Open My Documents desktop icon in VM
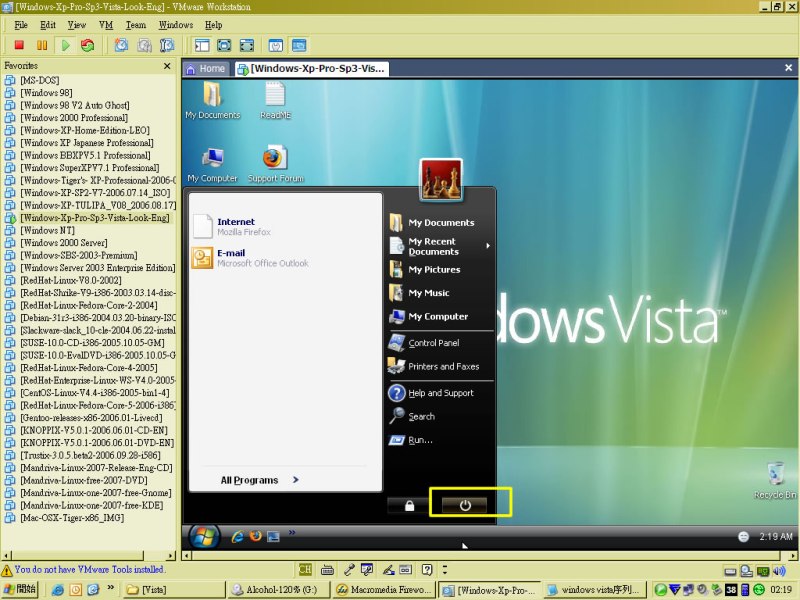Image resolution: width=800 pixels, height=600 pixels. coord(213,101)
